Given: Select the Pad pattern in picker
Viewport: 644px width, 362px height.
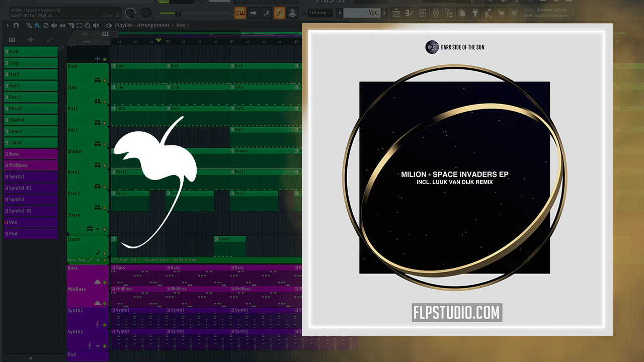Looking at the screenshot, I should [x=31, y=234].
